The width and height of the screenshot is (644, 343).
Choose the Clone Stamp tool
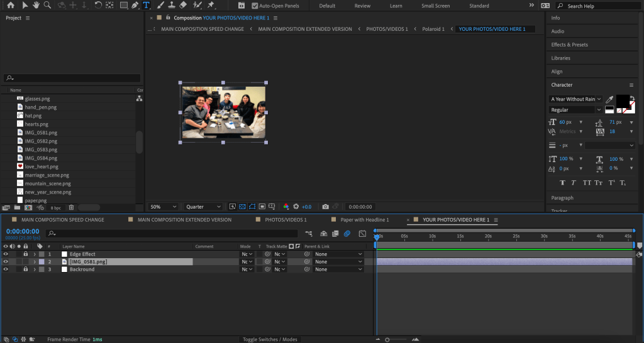(172, 5)
